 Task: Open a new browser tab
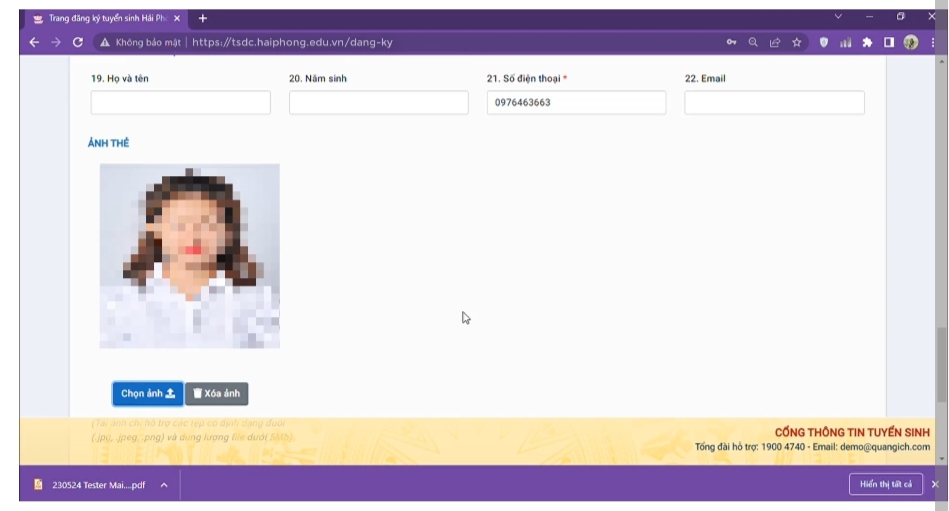(203, 18)
